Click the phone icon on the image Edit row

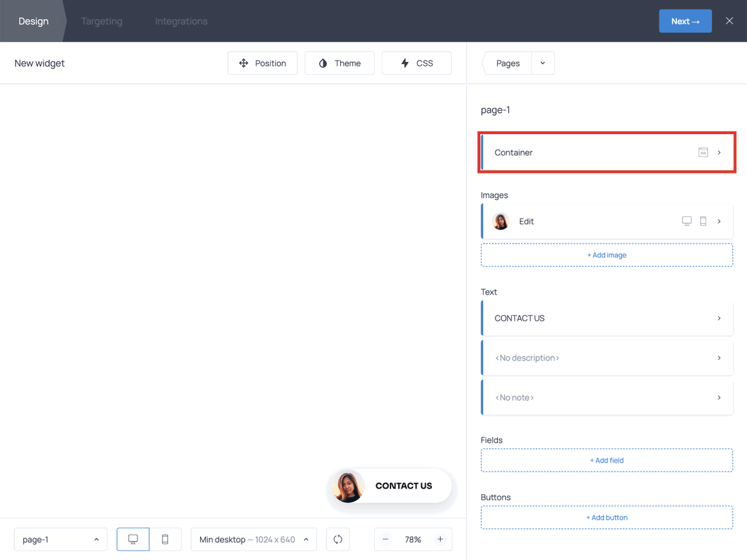pyautogui.click(x=704, y=220)
